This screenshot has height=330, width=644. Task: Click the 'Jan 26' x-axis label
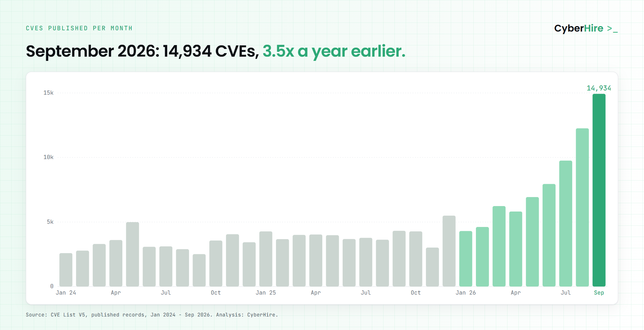pos(466,293)
